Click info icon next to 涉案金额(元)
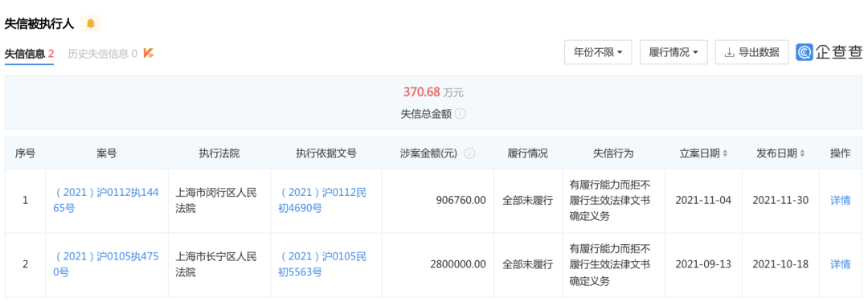The height and width of the screenshot is (302, 868). point(470,153)
